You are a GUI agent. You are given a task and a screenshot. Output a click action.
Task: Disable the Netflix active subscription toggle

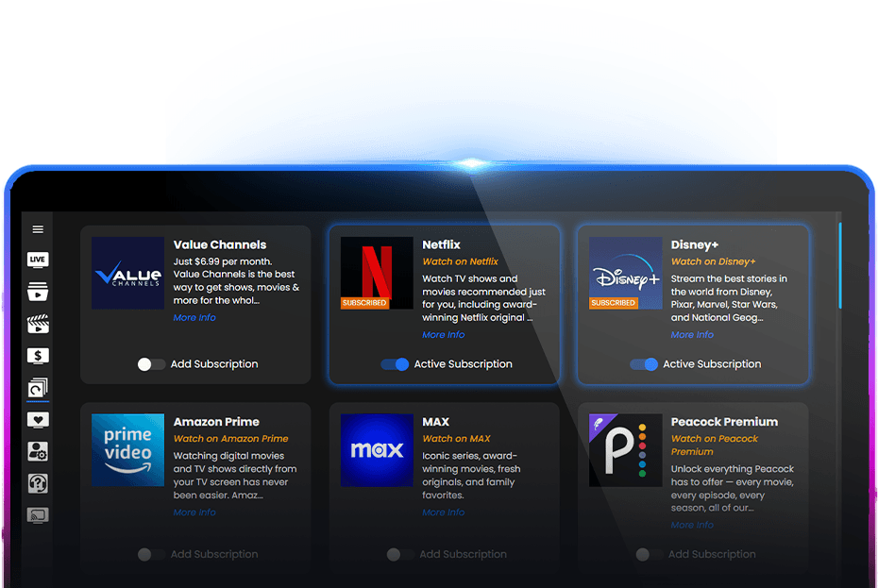coord(396,364)
